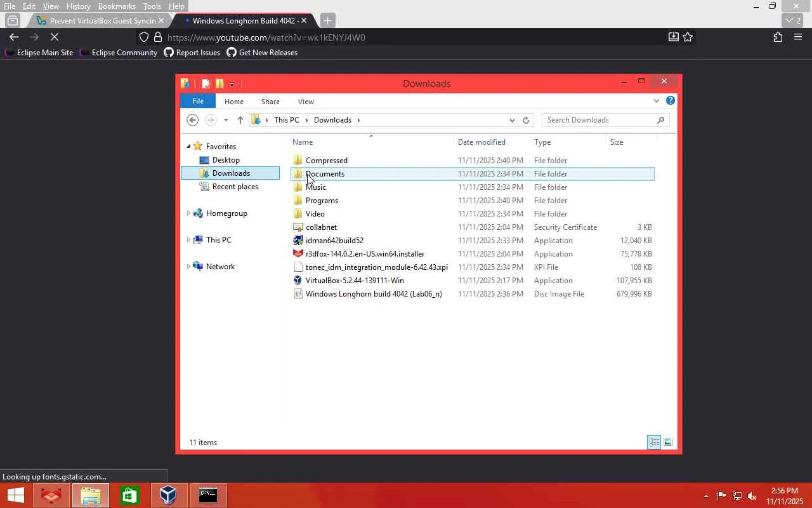
Task: Bookmark this page with star icon
Action: tap(688, 37)
